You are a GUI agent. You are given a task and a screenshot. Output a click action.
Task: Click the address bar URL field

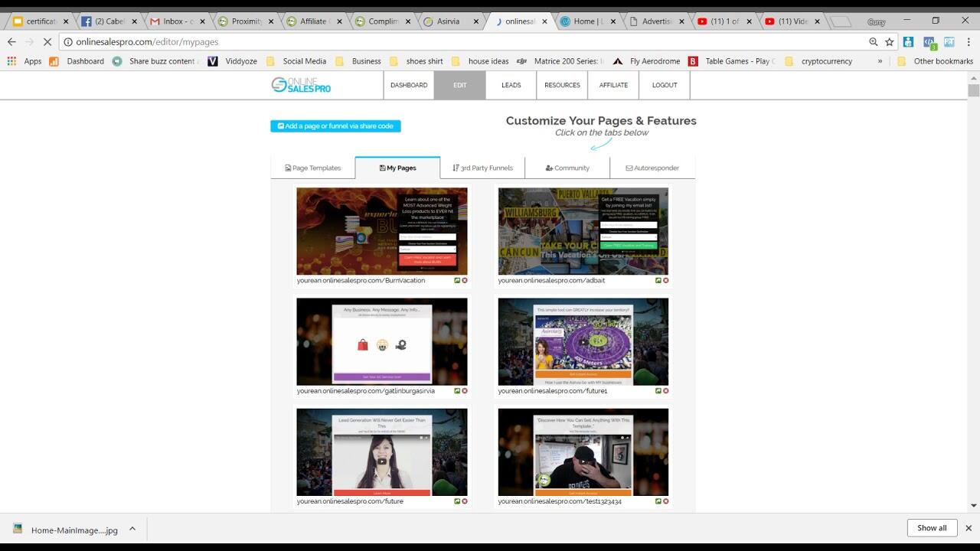(459, 42)
